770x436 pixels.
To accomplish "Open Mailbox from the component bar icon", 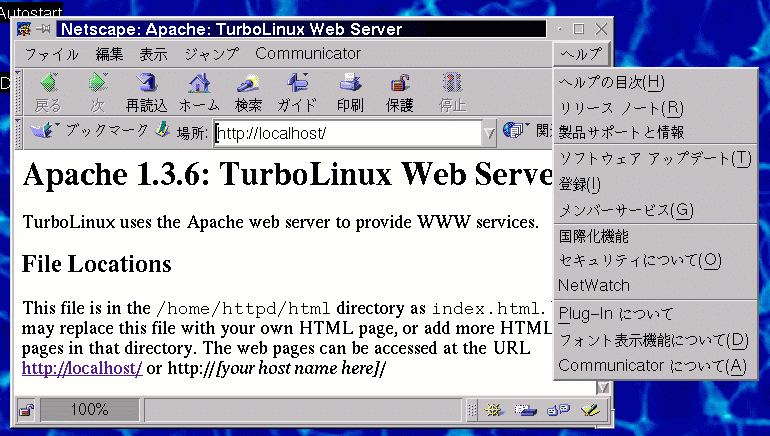I will tap(525, 409).
